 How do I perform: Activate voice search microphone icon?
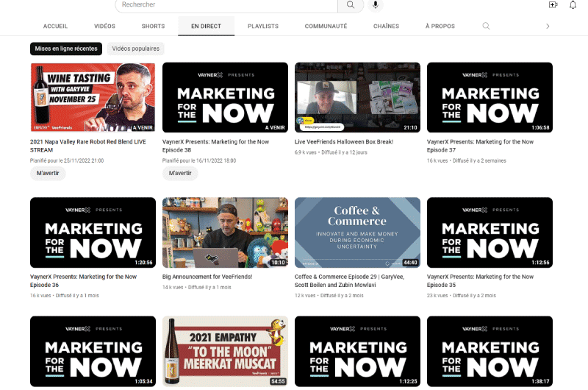tap(376, 5)
